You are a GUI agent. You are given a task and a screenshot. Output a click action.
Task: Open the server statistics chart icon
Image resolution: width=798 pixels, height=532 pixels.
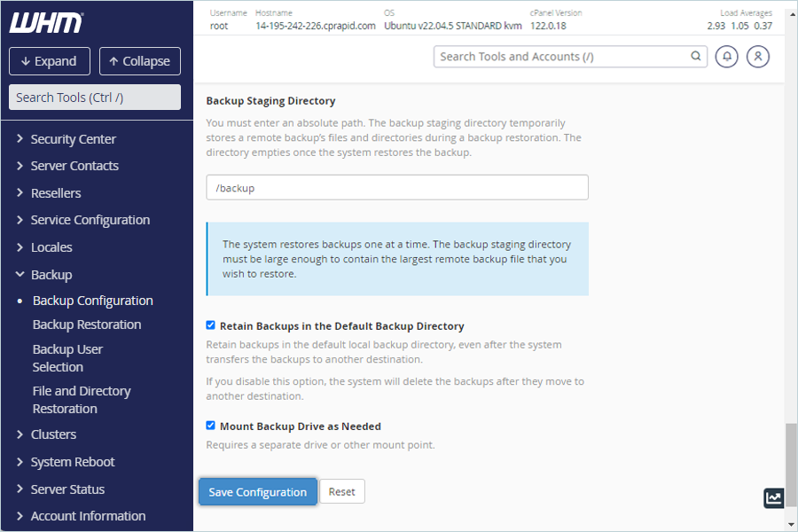773,498
